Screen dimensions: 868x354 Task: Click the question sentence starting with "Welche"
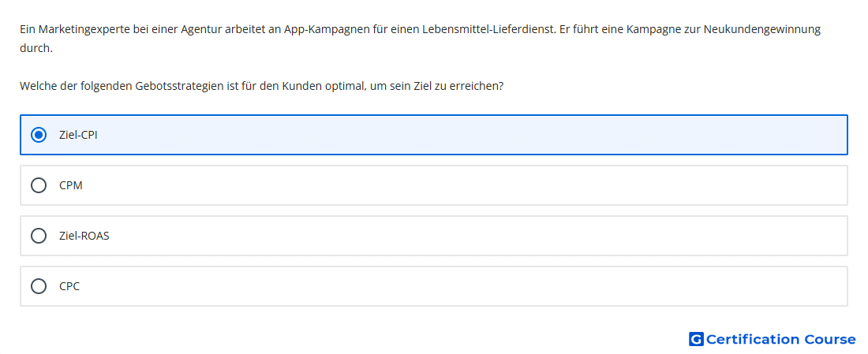(x=261, y=87)
